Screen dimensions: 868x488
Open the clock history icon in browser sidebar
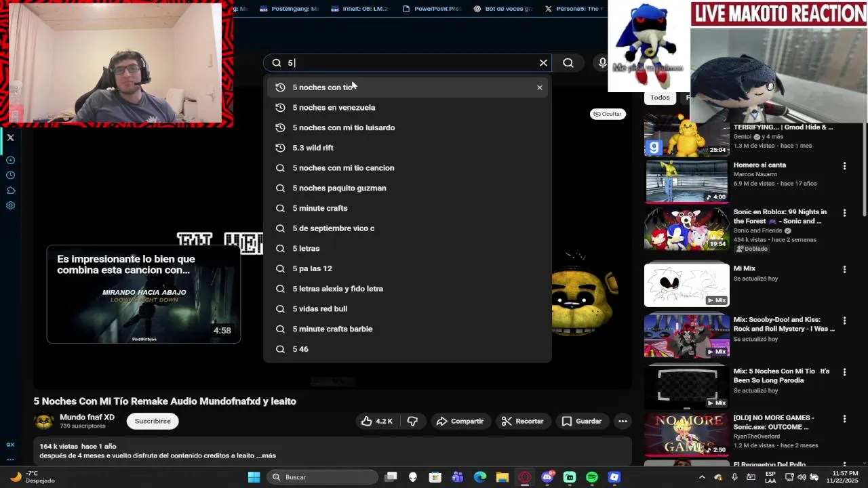(x=10, y=175)
